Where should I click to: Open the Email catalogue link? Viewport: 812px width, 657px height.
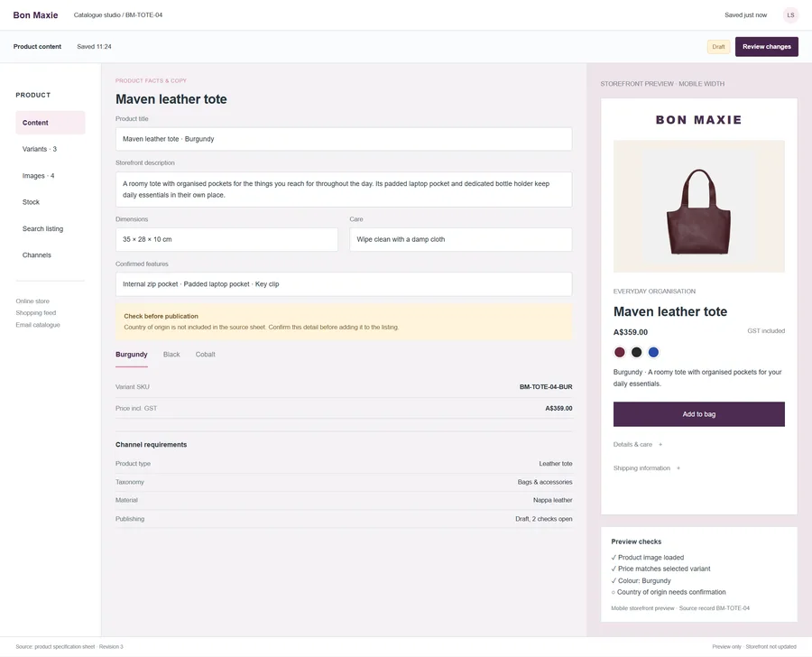[x=38, y=325]
